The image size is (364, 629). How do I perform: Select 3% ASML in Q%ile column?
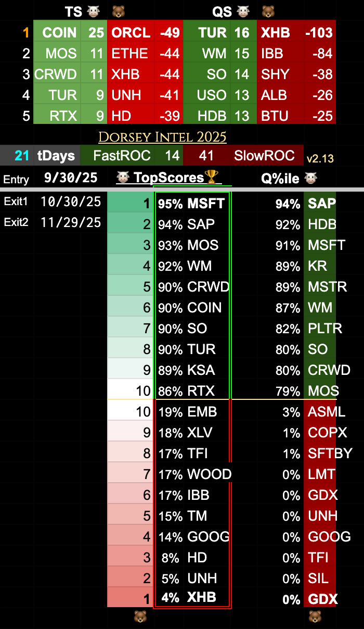314,412
